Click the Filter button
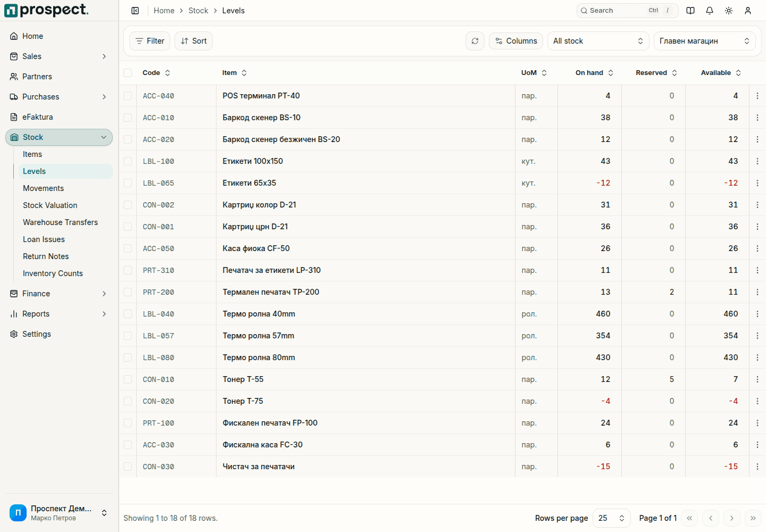This screenshot has height=532, width=766. (150, 41)
